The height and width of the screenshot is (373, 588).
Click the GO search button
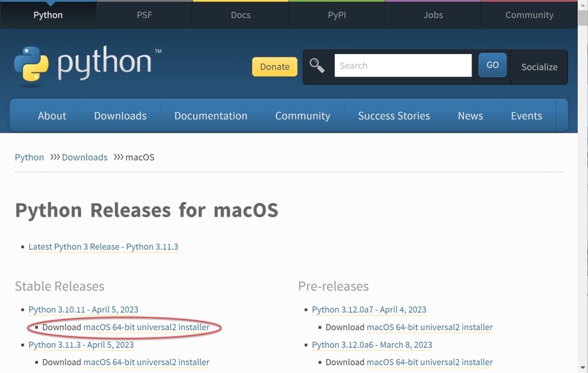(x=492, y=65)
